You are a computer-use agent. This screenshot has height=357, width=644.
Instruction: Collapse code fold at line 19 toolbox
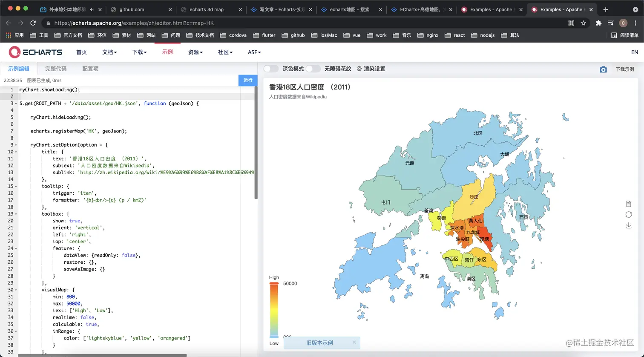click(x=16, y=214)
